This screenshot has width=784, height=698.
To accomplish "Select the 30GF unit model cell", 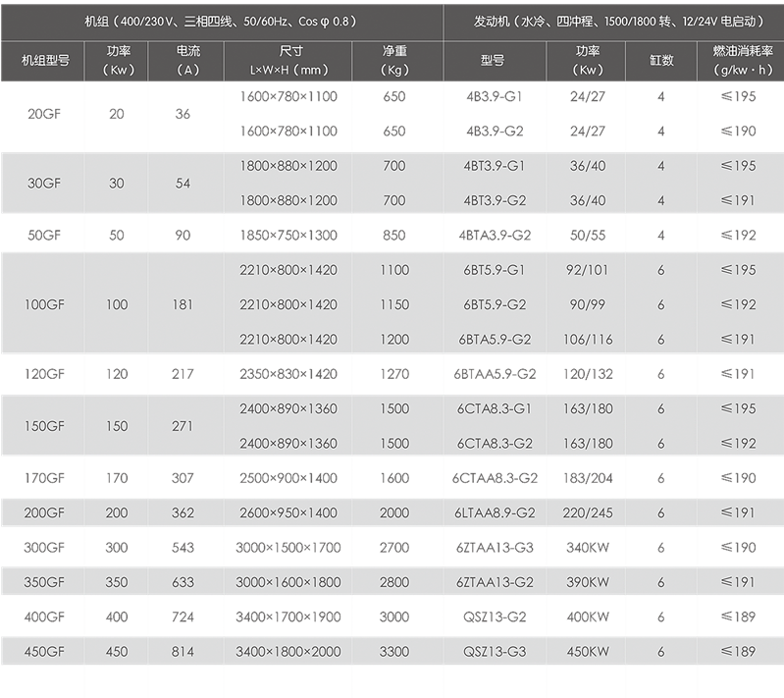I will pyautogui.click(x=44, y=184).
